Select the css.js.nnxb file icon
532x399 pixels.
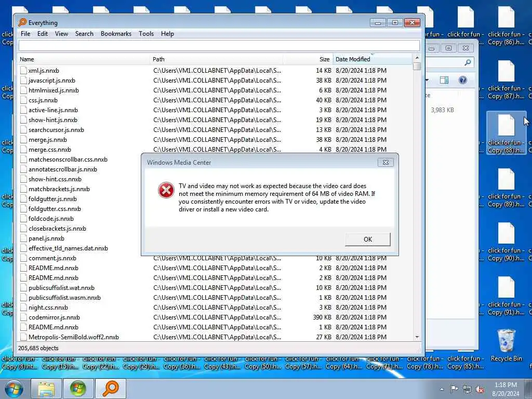[x=23, y=100]
